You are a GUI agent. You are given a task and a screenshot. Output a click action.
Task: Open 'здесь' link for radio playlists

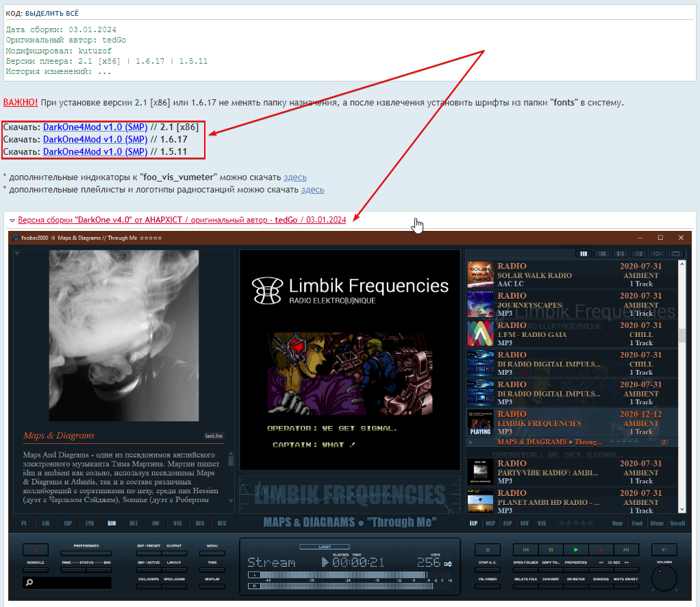(312, 190)
